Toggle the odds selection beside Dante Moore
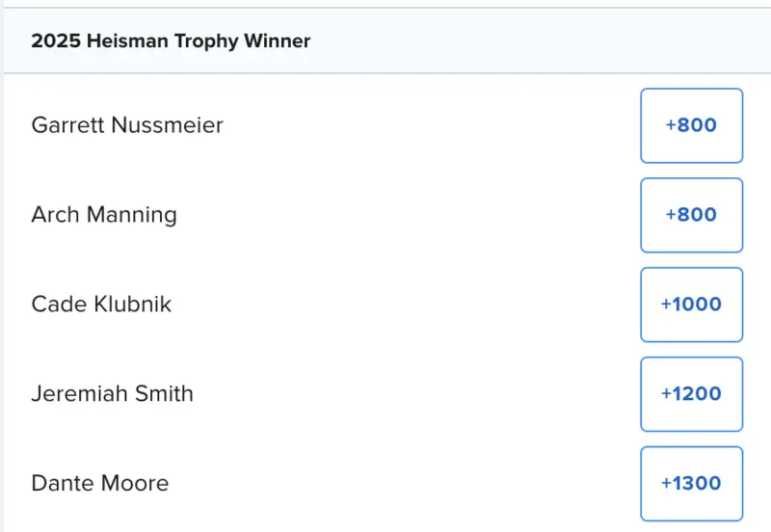 691,484
